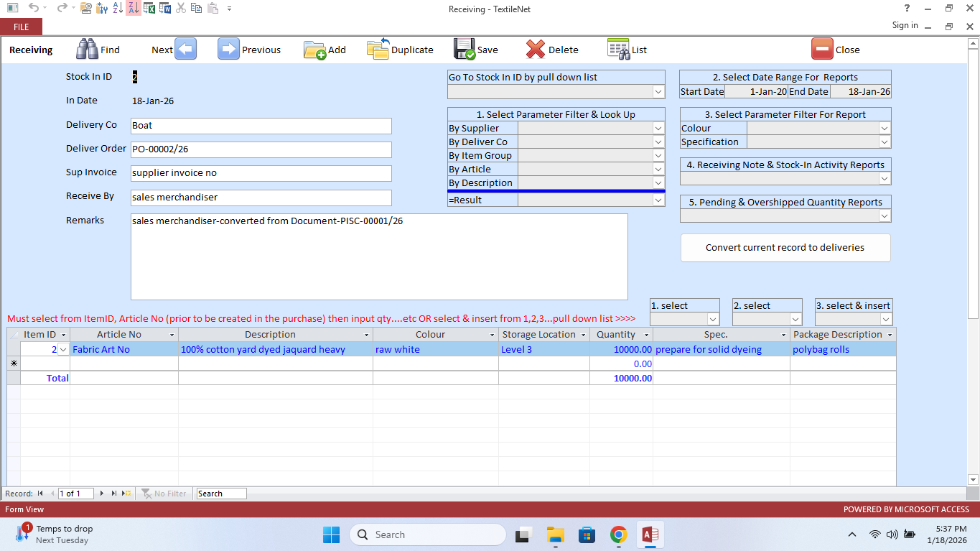Click the Quantity column header
980x551 pixels.
point(615,335)
